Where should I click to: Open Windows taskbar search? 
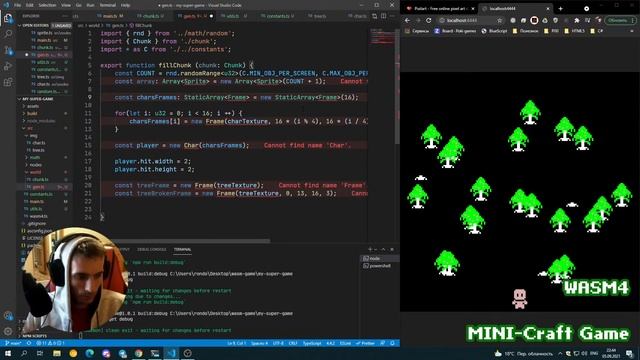(x=24, y=353)
